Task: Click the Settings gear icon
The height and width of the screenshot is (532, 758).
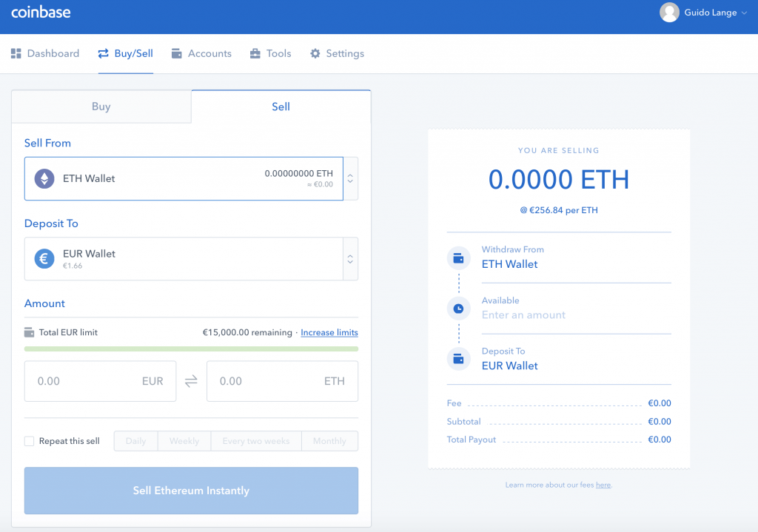Action: (315, 53)
